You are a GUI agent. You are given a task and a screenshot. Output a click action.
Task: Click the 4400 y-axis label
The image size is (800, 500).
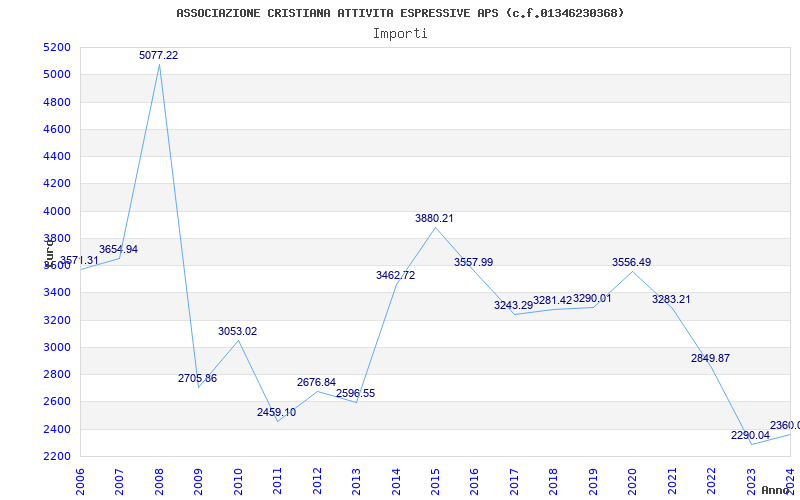click(57, 157)
